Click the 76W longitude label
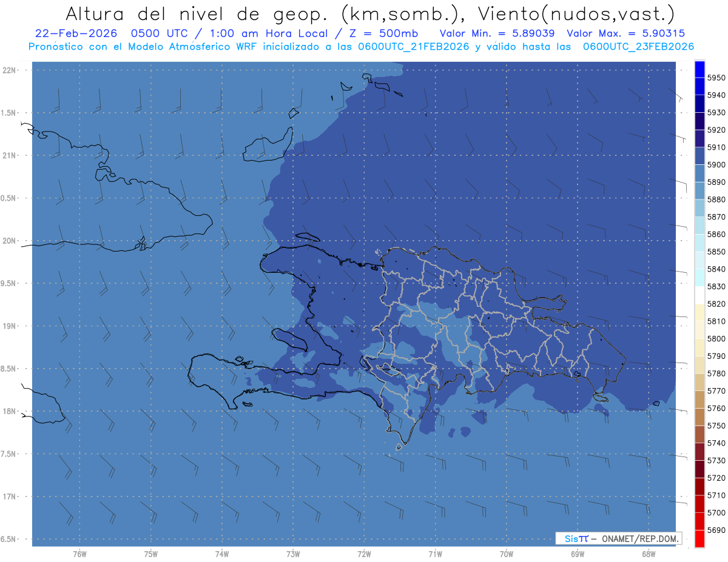Image resolution: width=728 pixels, height=562 pixels. coord(79,554)
